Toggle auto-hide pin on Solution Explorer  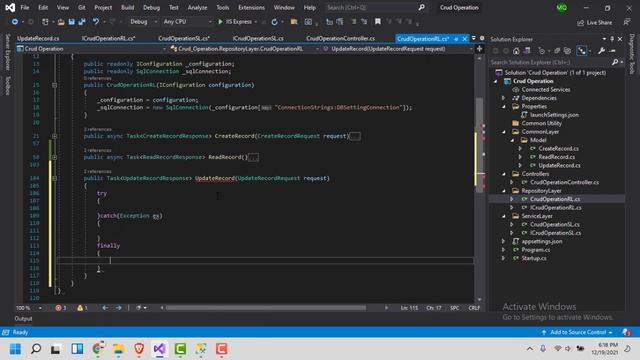[612, 39]
